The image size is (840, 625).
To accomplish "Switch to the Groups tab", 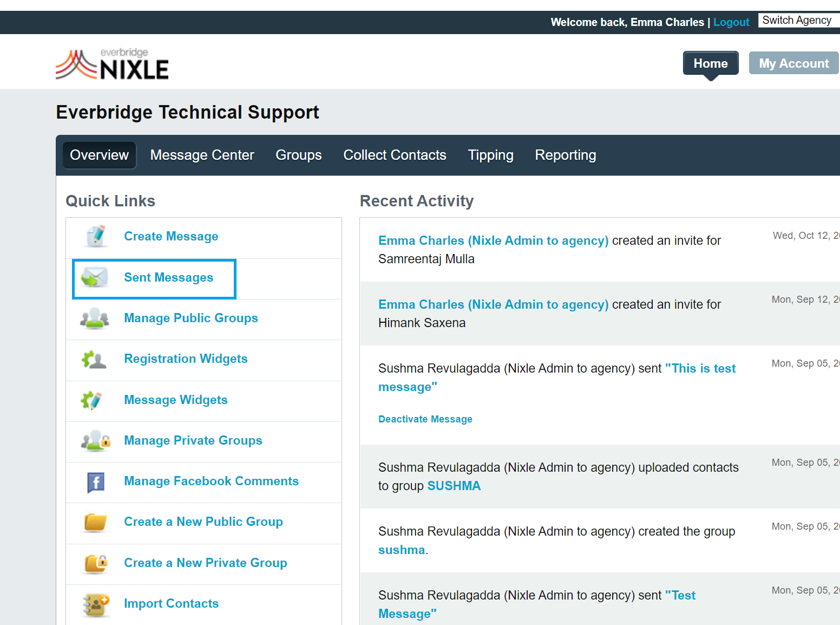I will [x=299, y=155].
